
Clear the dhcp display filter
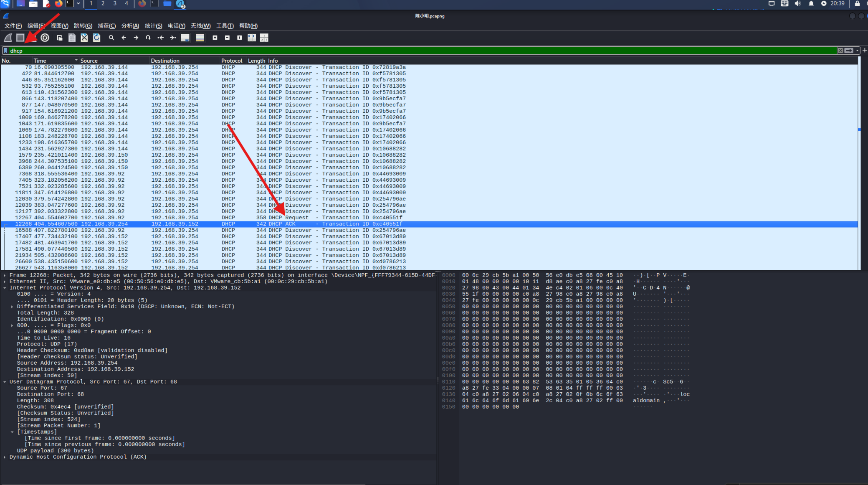tap(840, 51)
